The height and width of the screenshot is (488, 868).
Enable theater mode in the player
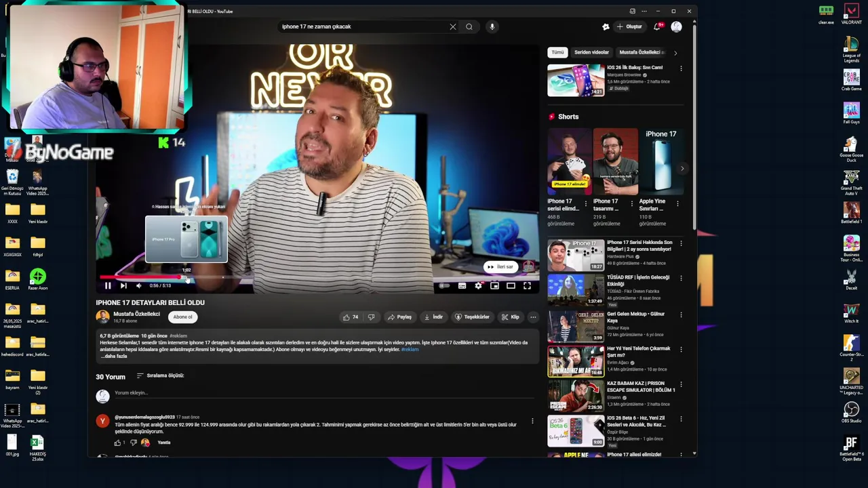pos(511,286)
